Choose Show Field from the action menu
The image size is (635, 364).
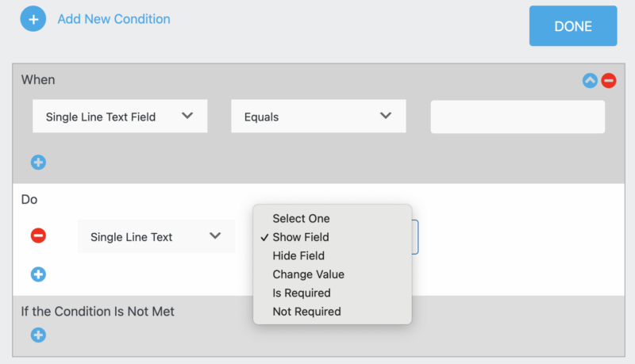click(x=333, y=237)
